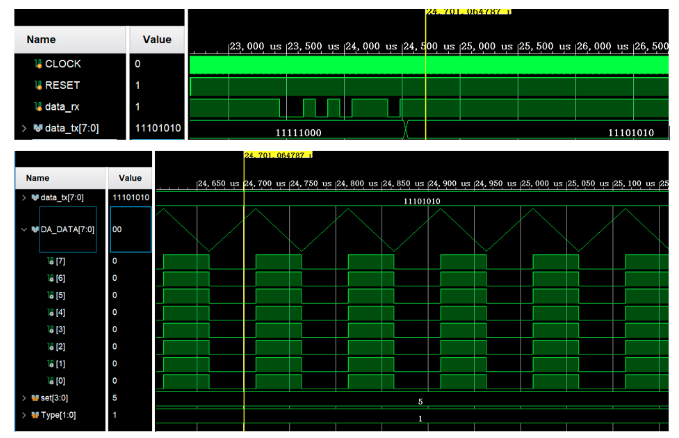Click the set[3:0] bus icon
This screenshot has height=438, width=679.
36,398
